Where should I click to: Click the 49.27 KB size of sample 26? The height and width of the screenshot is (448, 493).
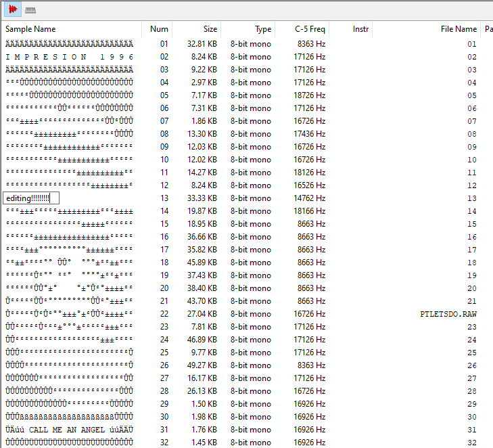pos(202,365)
